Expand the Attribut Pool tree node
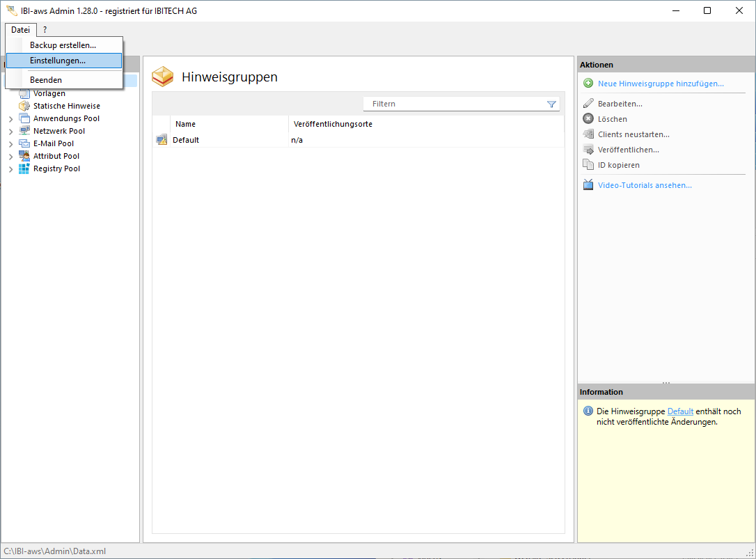Screen dimensions: 756x559 tap(11, 157)
